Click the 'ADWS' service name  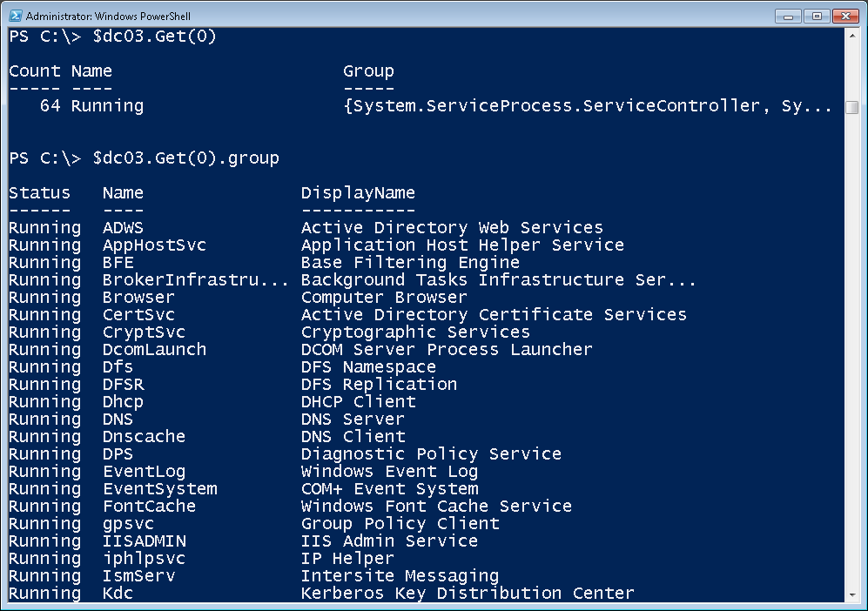point(123,228)
